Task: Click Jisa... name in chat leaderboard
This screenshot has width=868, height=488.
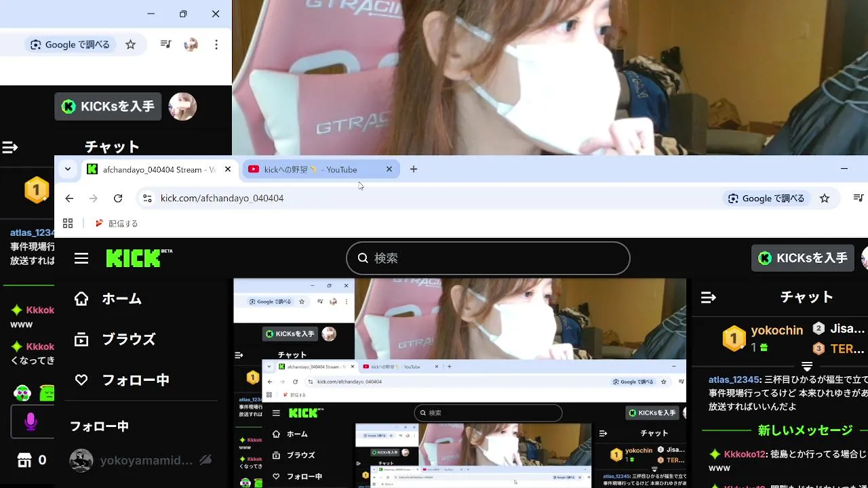Action: [848, 329]
